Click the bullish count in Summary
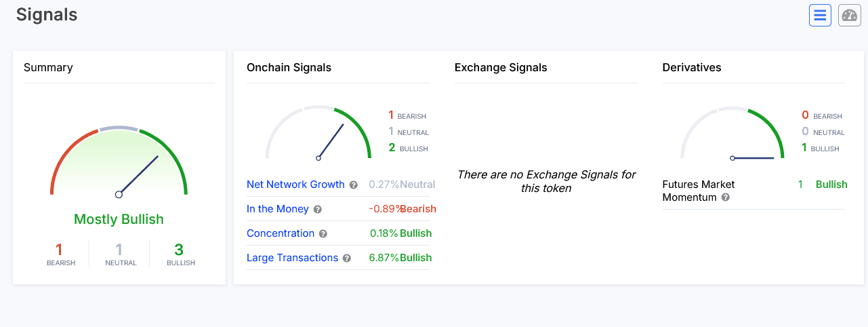Screen dimensions: 868x327 click(x=179, y=250)
